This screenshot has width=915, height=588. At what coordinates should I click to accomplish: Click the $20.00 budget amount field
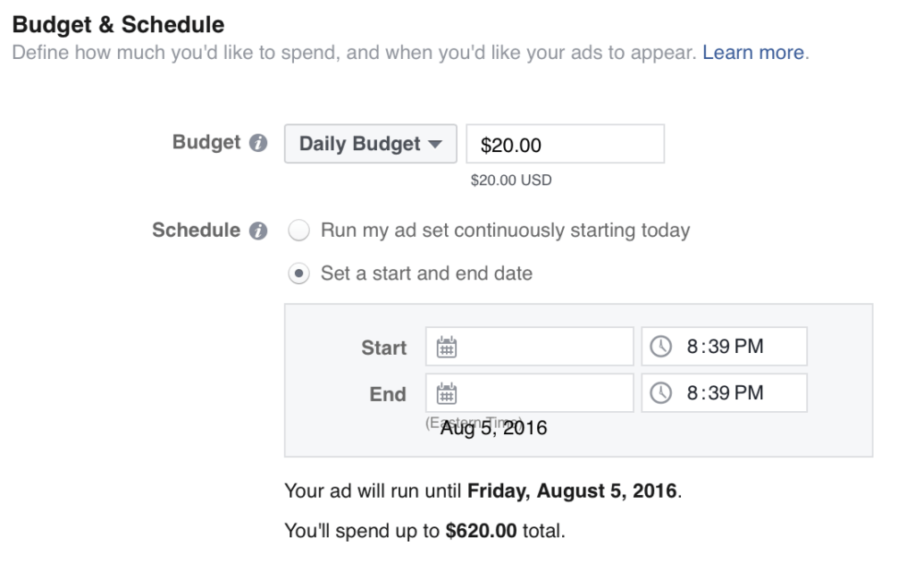(x=565, y=144)
